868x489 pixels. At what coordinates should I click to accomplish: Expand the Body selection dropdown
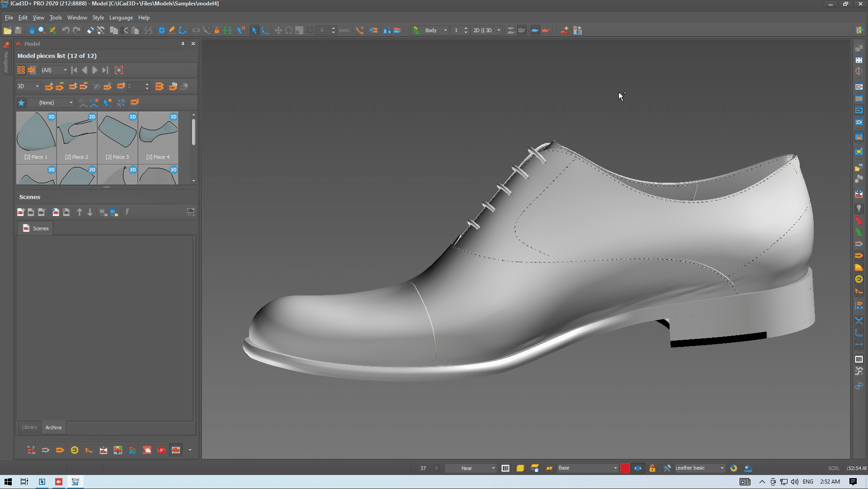pos(445,30)
